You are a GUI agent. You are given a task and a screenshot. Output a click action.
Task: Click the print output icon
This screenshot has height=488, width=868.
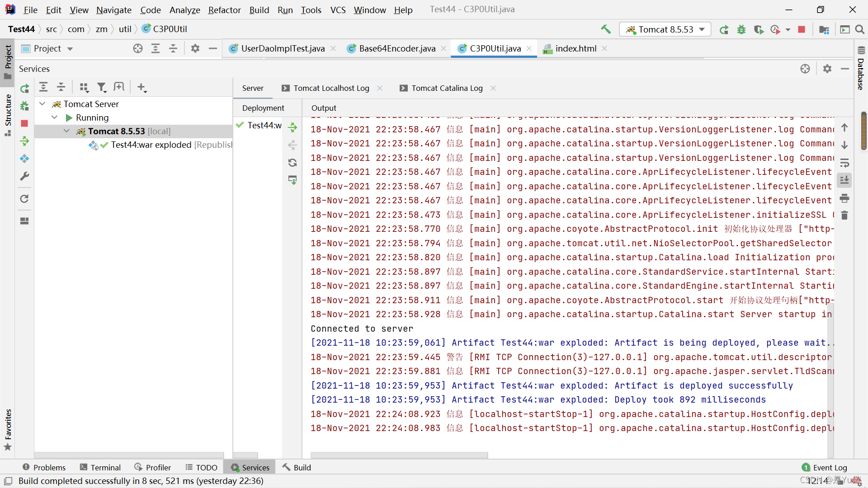click(x=844, y=198)
